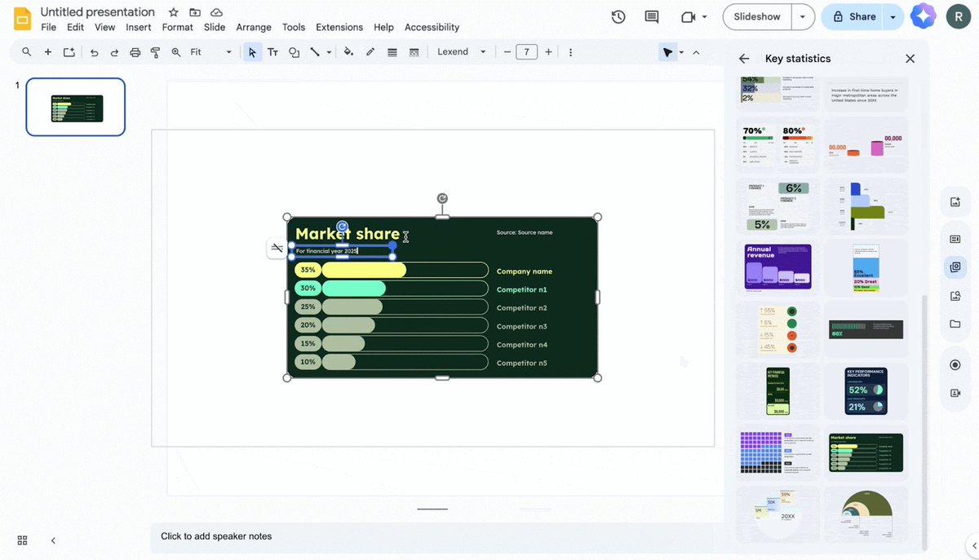Activate the Paint format tool
The width and height of the screenshot is (979, 560).
click(x=155, y=51)
